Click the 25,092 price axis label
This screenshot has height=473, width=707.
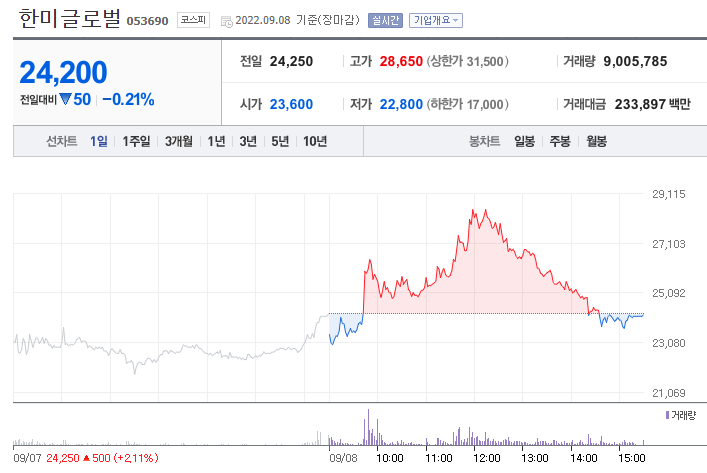669,293
